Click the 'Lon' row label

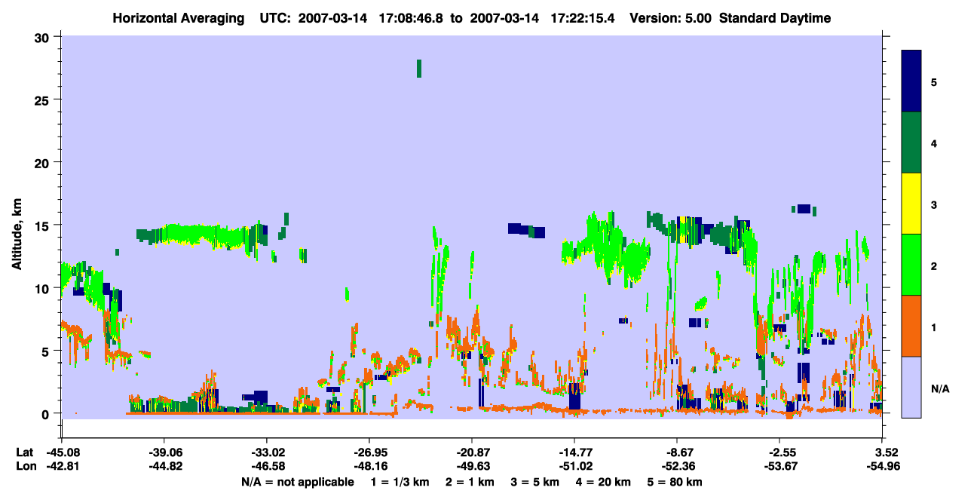pos(26,467)
